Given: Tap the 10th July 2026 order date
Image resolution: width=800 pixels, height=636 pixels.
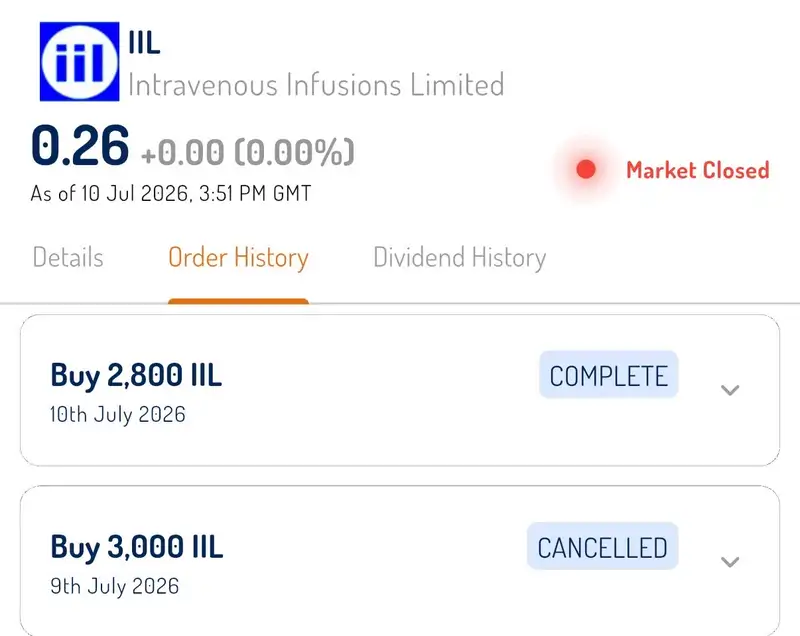Looking at the screenshot, I should 118,414.
